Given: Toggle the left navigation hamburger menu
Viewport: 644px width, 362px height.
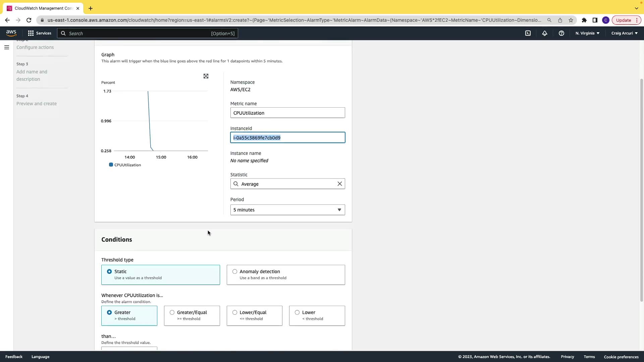Looking at the screenshot, I should tap(6, 47).
